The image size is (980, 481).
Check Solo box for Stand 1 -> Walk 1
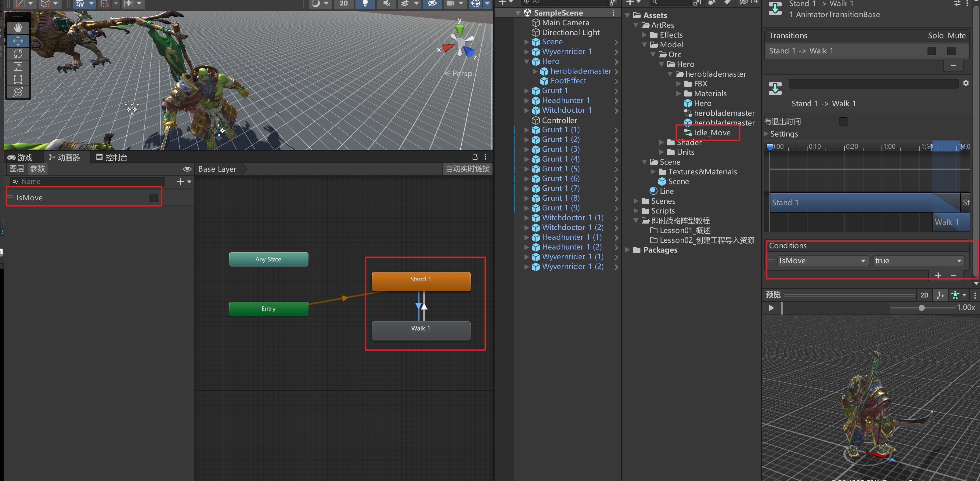(x=932, y=51)
